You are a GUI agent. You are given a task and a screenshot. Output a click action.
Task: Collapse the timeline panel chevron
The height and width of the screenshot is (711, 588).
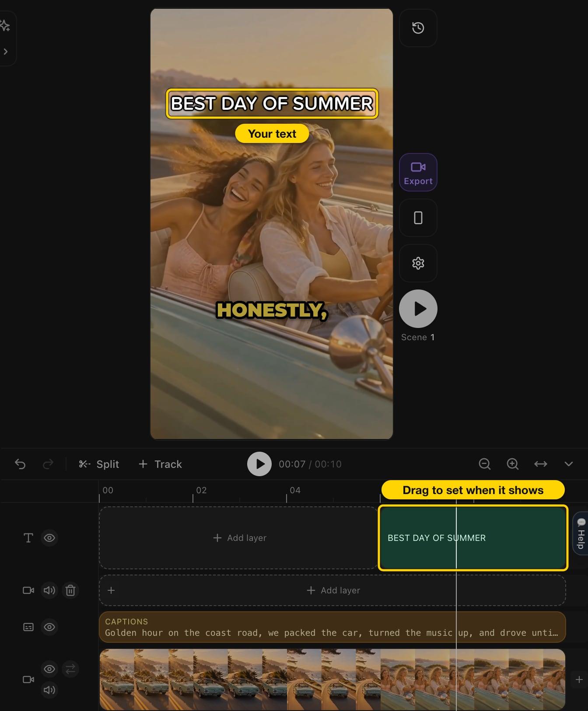[569, 464]
